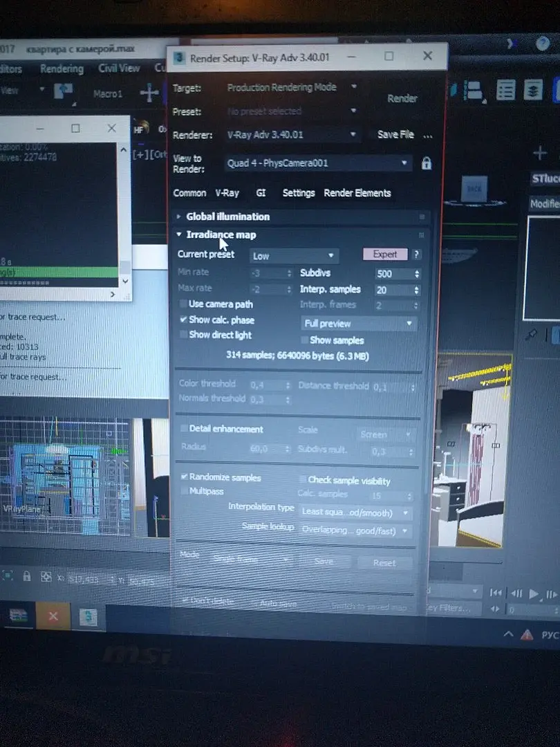Switch to the Render Elements tab
Viewport: 560px width, 747px height.
pos(357,193)
